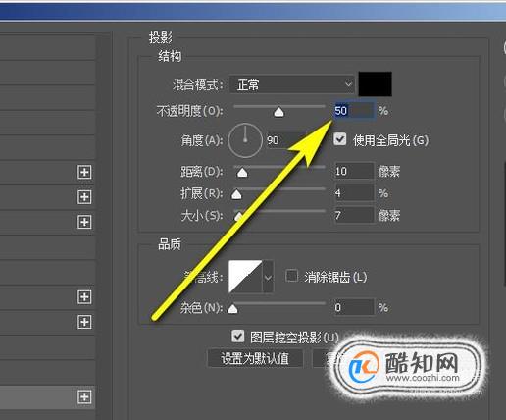The image size is (506, 420).
Task: Open the 混合模式 dropdown showing 正常
Action: pyautogui.click(x=292, y=84)
